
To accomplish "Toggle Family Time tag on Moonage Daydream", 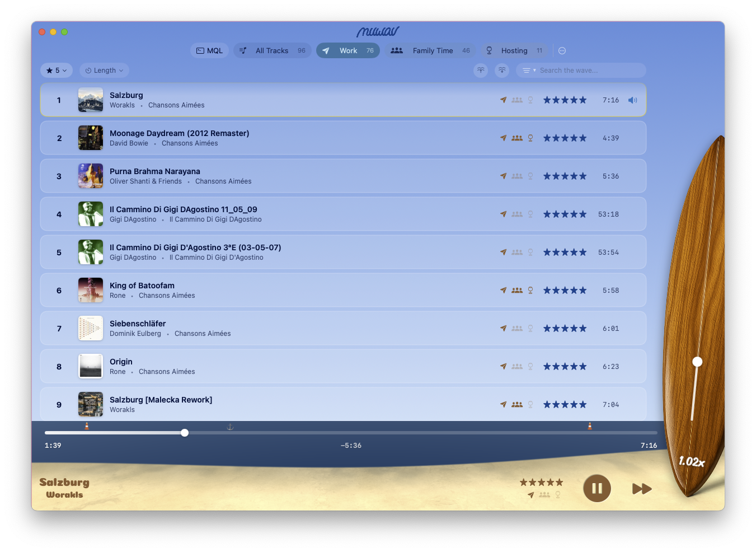I will pos(517,138).
